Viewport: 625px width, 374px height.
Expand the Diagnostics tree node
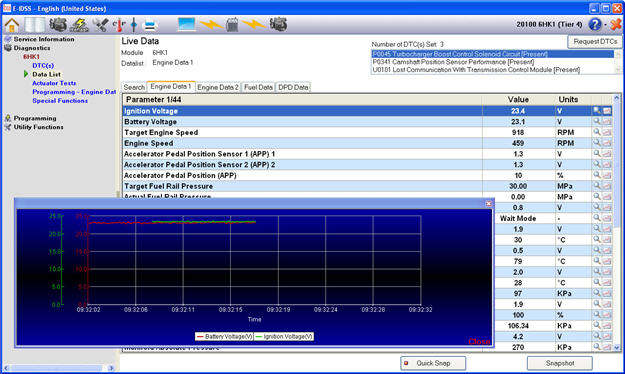click(32, 48)
